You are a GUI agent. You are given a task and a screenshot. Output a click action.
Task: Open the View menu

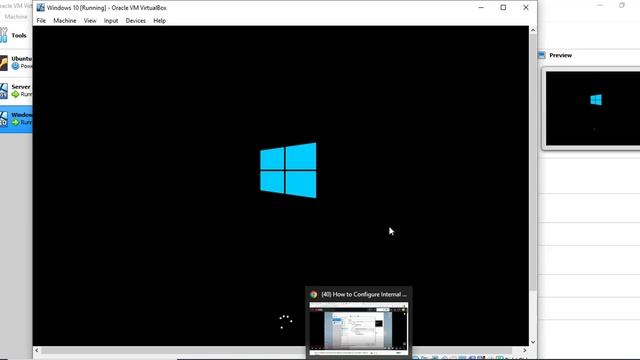pyautogui.click(x=90, y=20)
